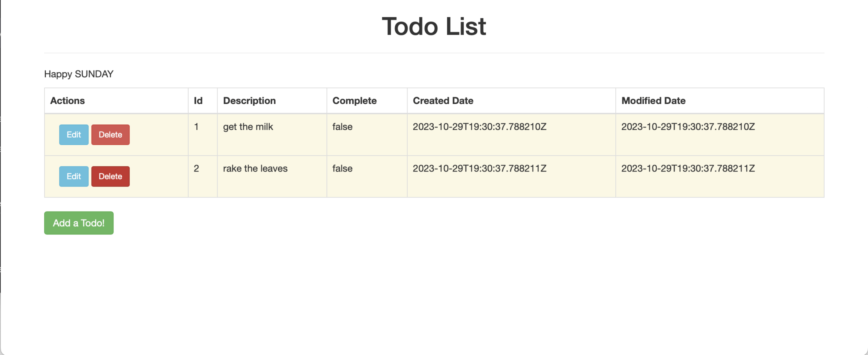The image size is (868, 355).
Task: Click the "get the milk" description cell
Action: click(x=248, y=127)
